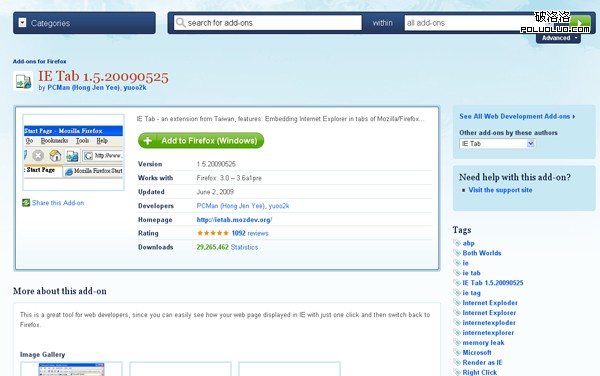The width and height of the screenshot is (600, 376).
Task: Click the version value 1.5.20090525
Action: point(216,164)
